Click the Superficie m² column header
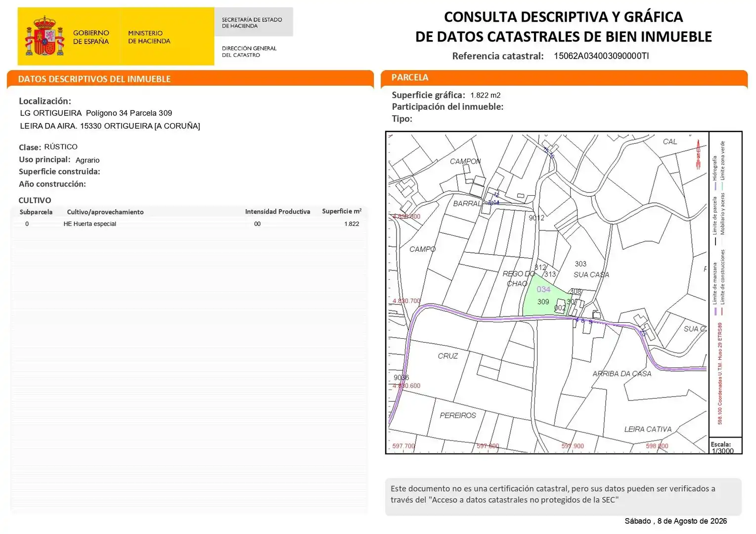This screenshot has width=756, height=534. (342, 211)
